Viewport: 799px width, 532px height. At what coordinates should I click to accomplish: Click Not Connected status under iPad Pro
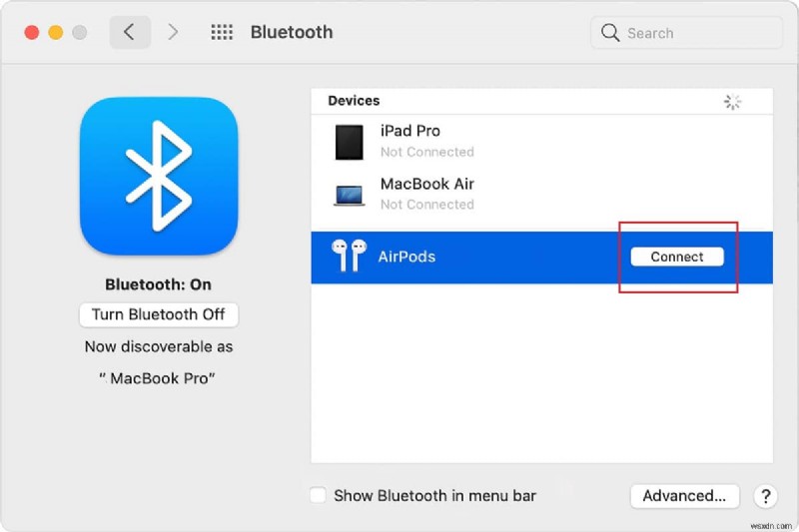427,153
